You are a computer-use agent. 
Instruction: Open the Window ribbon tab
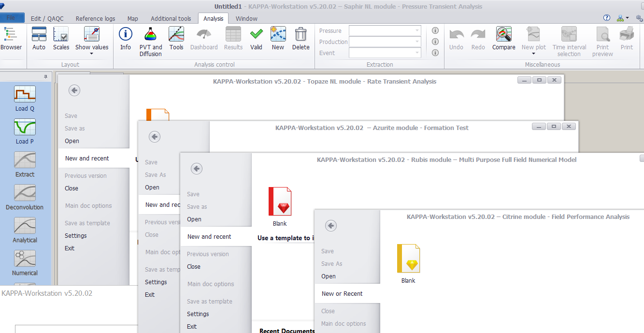(x=246, y=18)
